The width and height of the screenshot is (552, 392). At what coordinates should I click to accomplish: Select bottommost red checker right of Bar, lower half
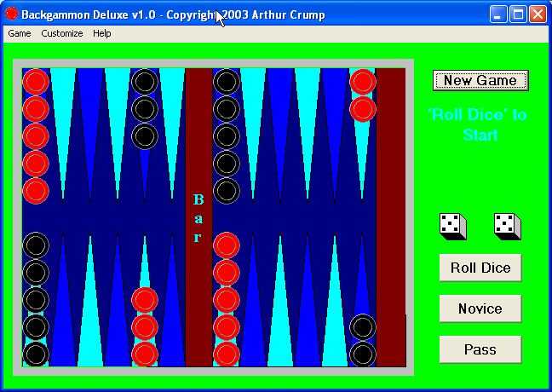point(227,355)
